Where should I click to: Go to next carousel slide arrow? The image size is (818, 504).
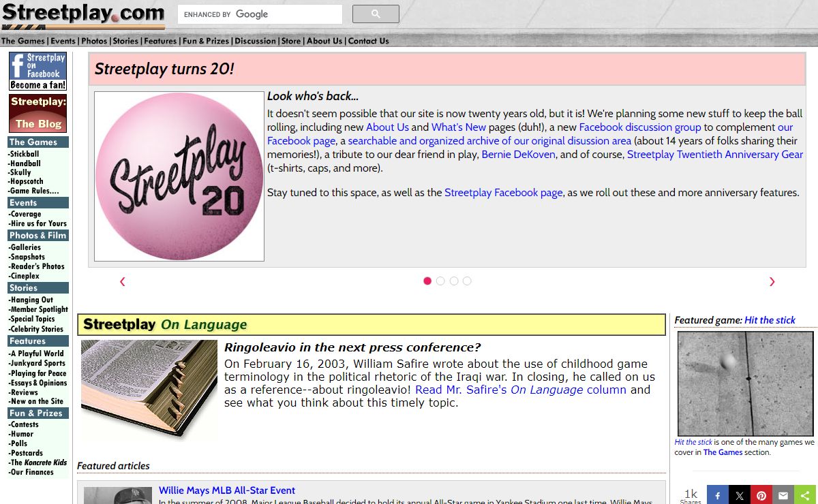[x=772, y=281]
